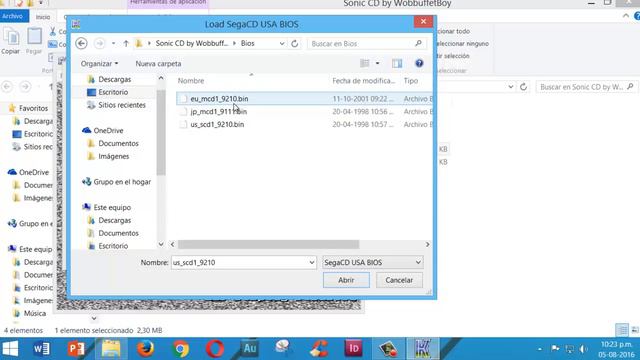Change view icon in dialog toolbar
Image resolution: width=640 pixels, height=360 pixels.
click(x=364, y=63)
